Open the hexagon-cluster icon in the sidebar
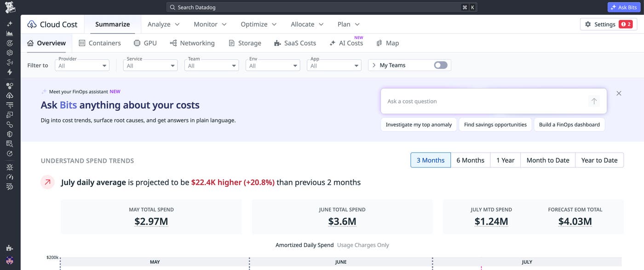This screenshot has height=270, width=644. [10, 86]
